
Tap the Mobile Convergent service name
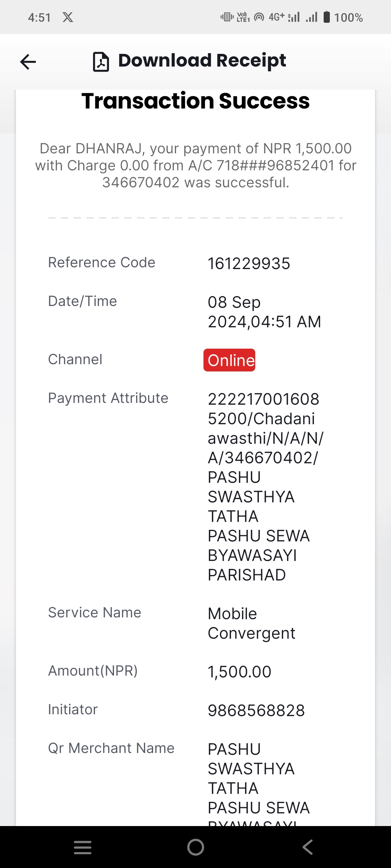pyautogui.click(x=251, y=624)
